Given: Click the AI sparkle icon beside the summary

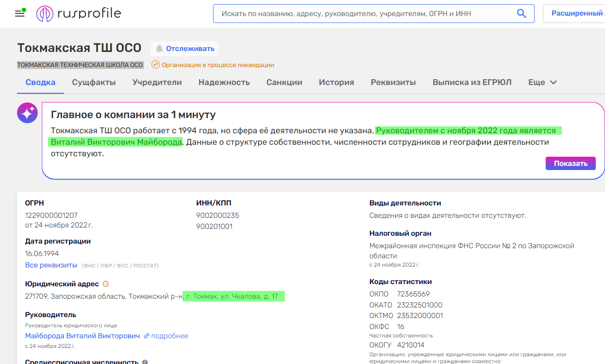Looking at the screenshot, I should (x=27, y=112).
